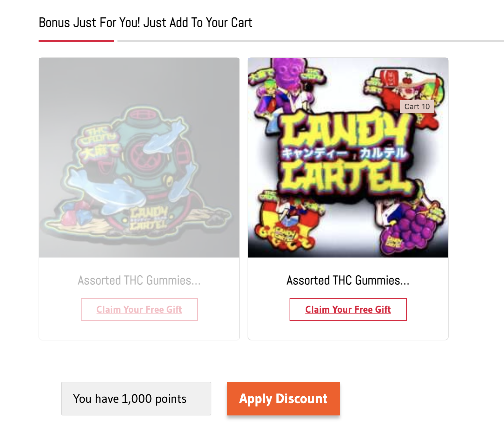Click the faded left "Claim Your Free Gift" button
504x440 pixels.
click(139, 309)
